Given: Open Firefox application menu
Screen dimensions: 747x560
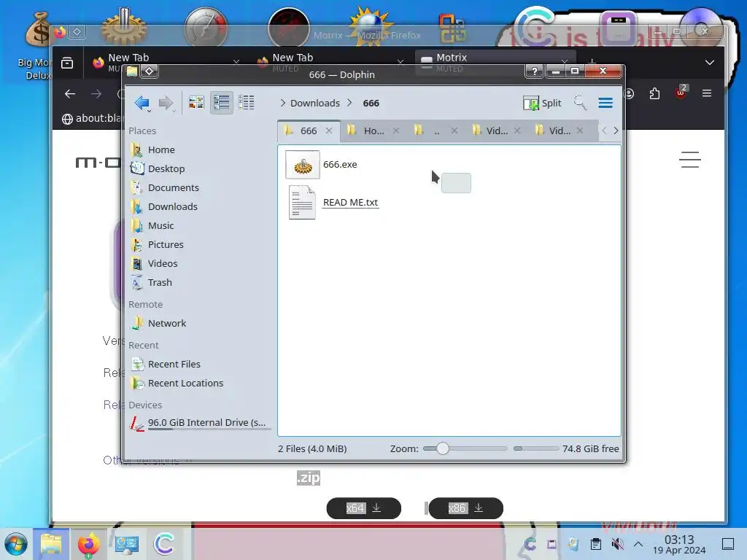Looking at the screenshot, I should point(707,94).
